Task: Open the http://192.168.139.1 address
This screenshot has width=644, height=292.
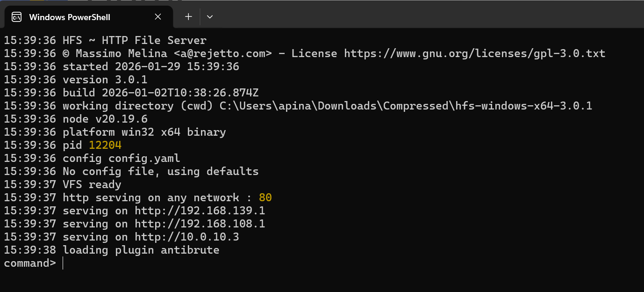Action: tap(200, 211)
